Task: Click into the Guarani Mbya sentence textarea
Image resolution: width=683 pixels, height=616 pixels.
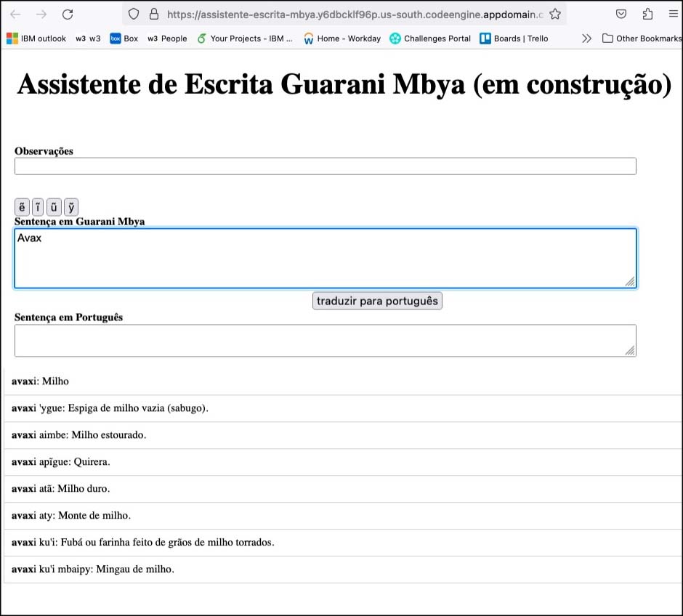Action: [x=326, y=258]
